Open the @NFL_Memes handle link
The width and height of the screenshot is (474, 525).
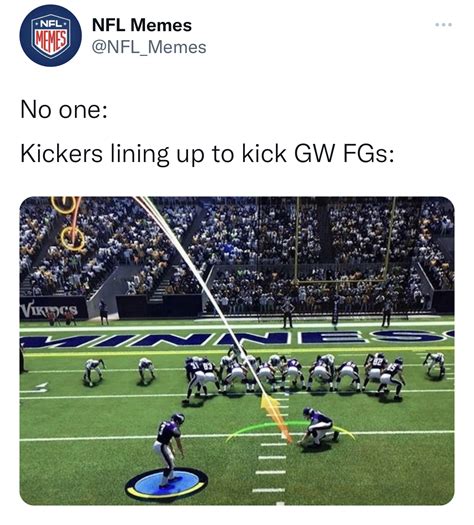149,47
